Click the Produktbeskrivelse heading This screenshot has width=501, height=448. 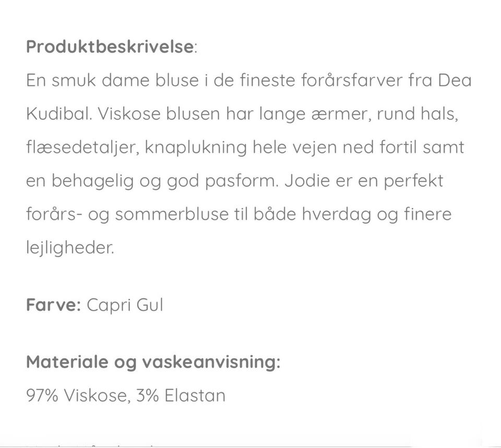110,47
